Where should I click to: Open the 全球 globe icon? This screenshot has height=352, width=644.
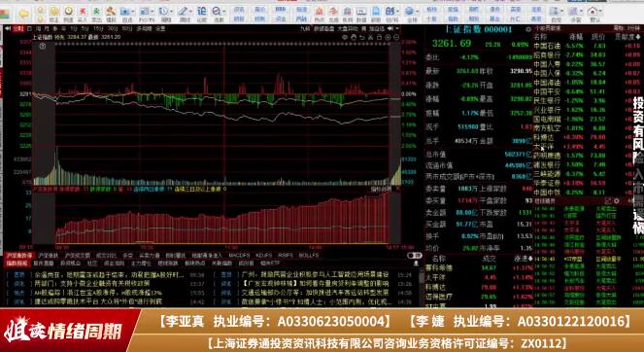pyautogui.click(x=410, y=14)
